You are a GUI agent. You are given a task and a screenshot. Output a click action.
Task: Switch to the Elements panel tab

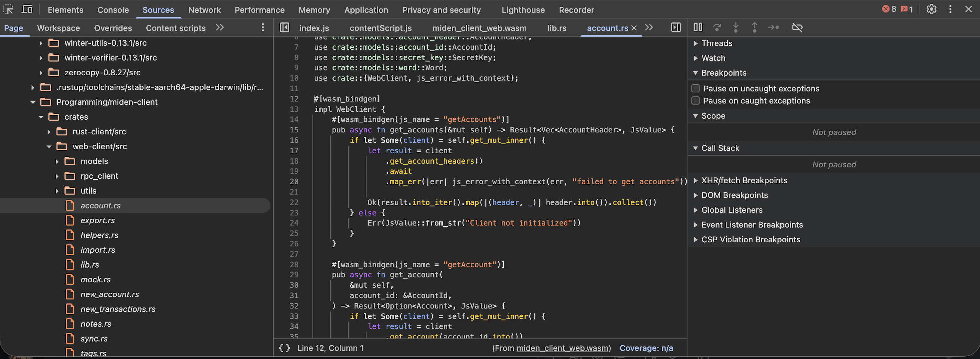point(65,10)
